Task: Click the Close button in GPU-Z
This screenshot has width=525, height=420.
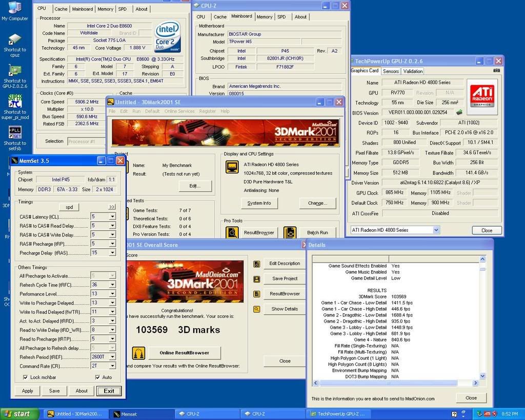Action: 487,230
